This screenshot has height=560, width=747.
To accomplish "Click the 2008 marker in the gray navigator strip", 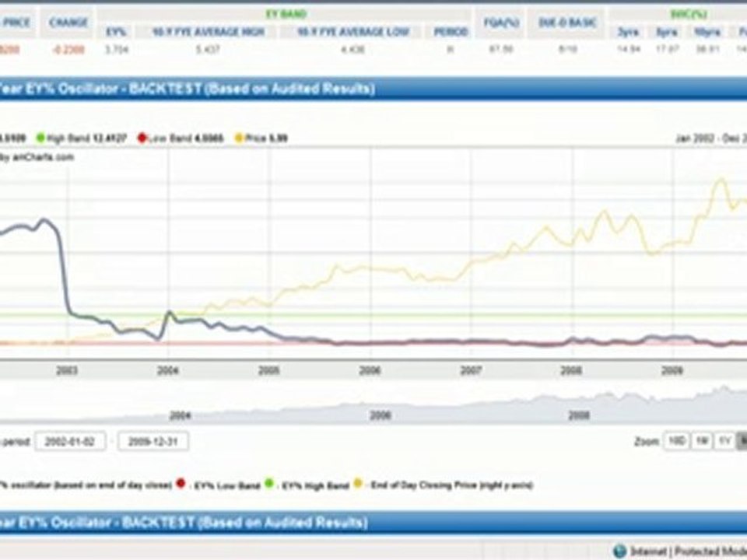I will pos(579,415).
